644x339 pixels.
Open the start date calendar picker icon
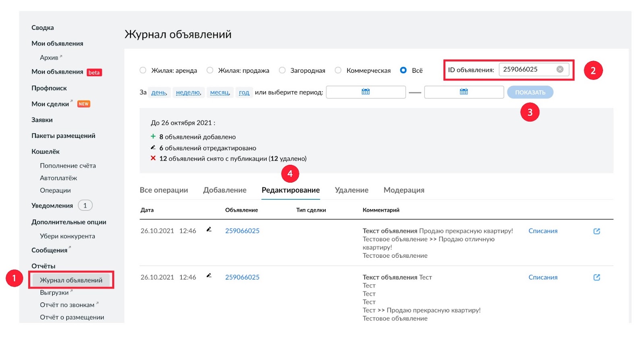[365, 92]
